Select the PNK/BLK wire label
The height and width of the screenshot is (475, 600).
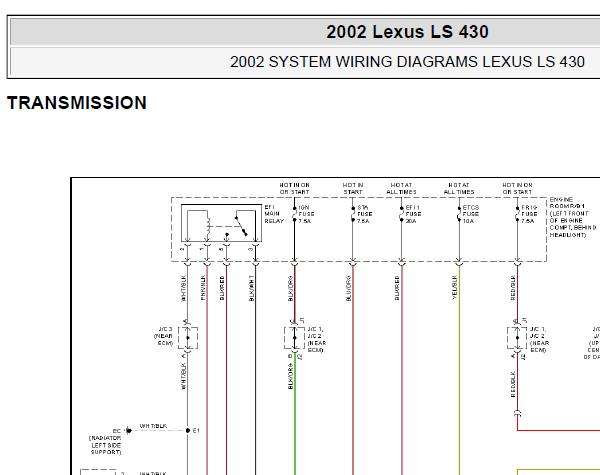[x=203, y=287]
